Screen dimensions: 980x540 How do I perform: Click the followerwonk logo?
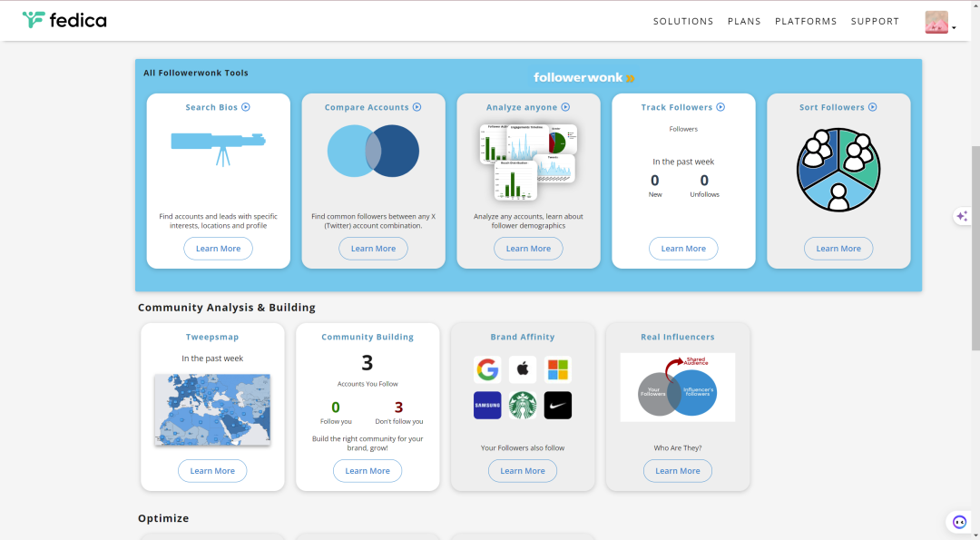click(x=584, y=77)
